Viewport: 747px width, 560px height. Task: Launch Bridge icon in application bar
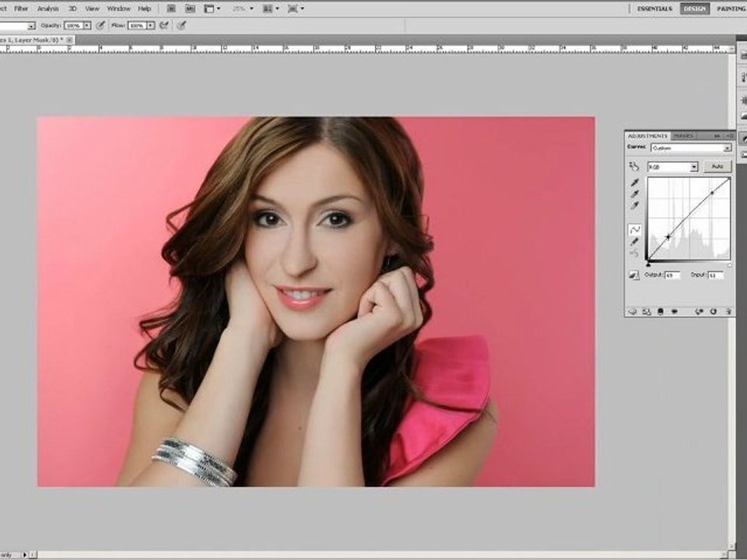[171, 9]
